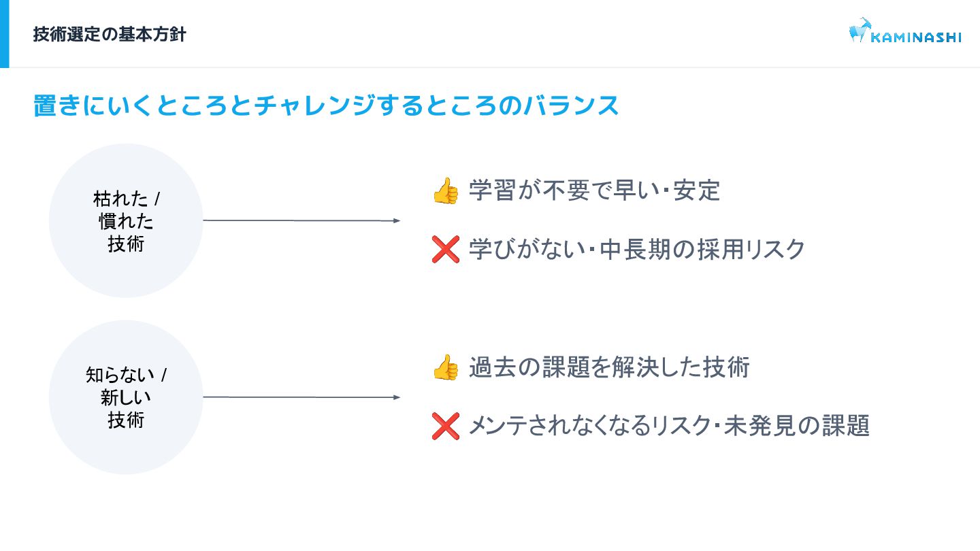Click the text 学習が不要で早い・安定

[x=594, y=191]
